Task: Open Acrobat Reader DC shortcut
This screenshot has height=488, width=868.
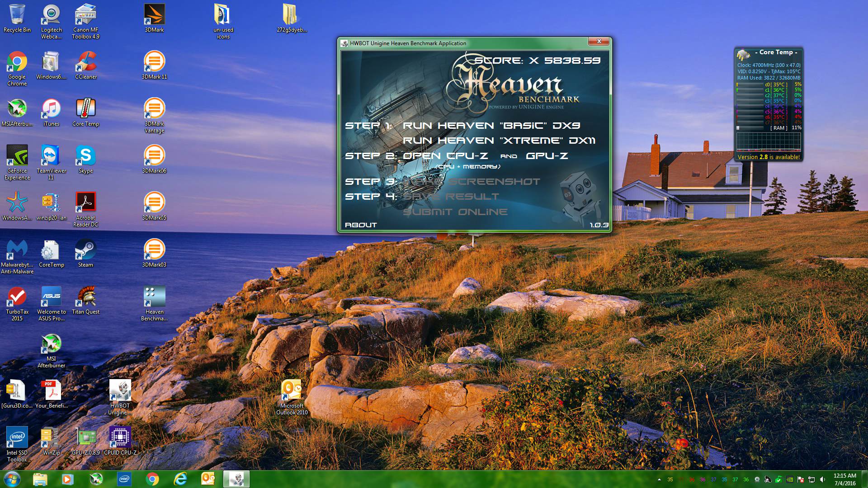Action: (x=86, y=209)
